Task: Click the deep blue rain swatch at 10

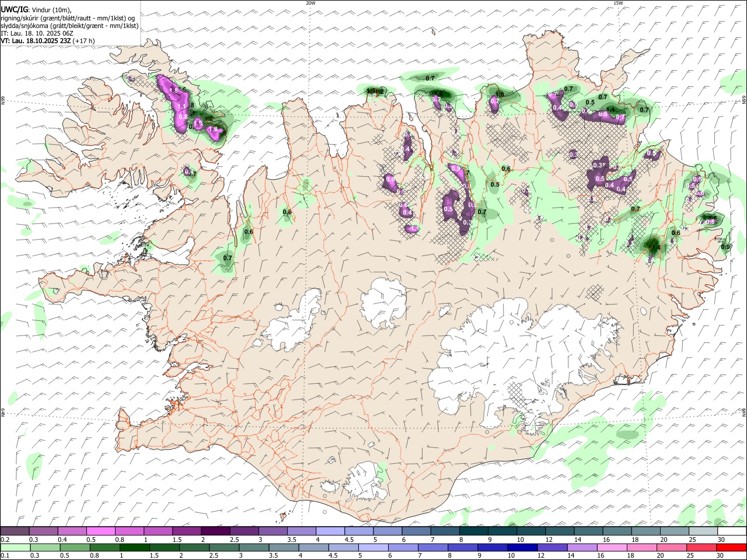Action: (x=522, y=547)
